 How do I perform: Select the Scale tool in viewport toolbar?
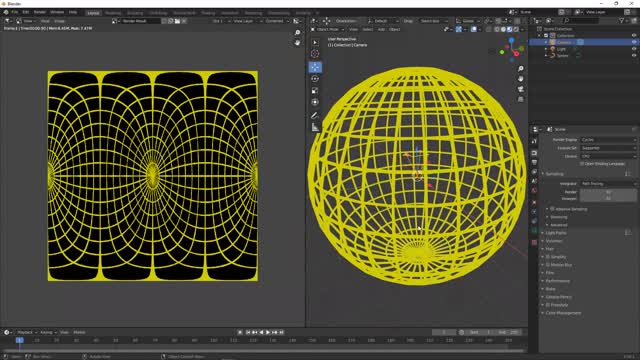pyautogui.click(x=315, y=91)
